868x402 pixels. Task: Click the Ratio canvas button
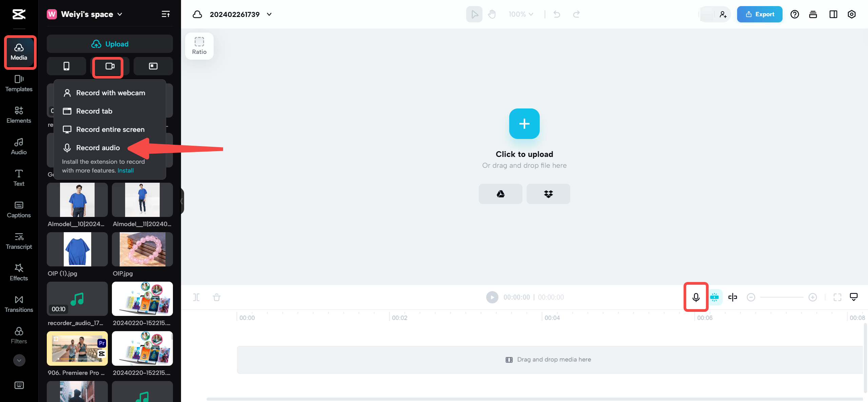coord(199,46)
